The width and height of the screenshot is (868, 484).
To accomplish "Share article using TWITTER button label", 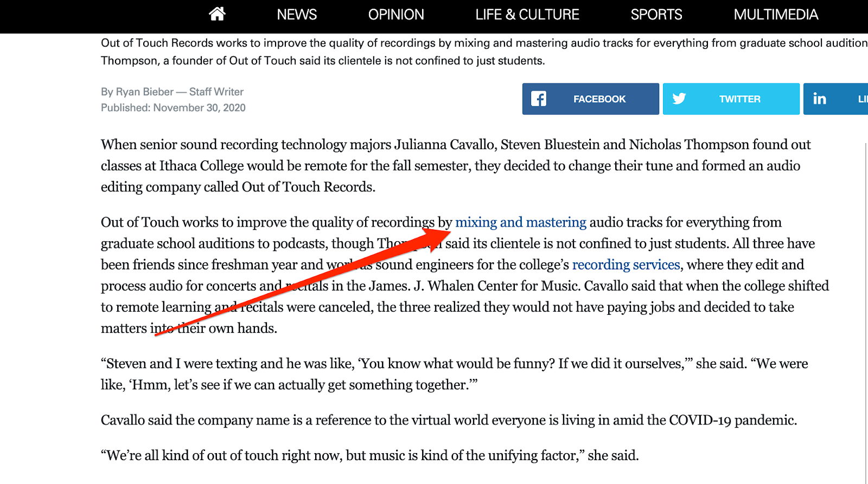I will tap(739, 99).
